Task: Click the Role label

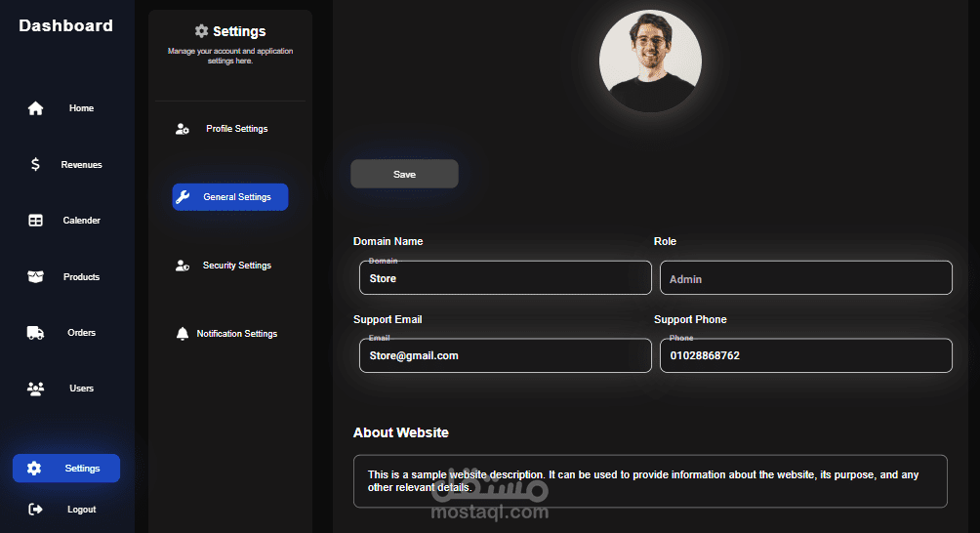Action: tap(665, 241)
